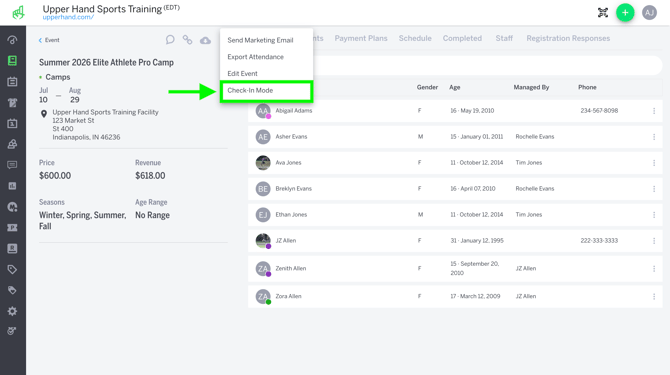
Task: Open the marketing palette icon in sidebar
Action: point(12,207)
